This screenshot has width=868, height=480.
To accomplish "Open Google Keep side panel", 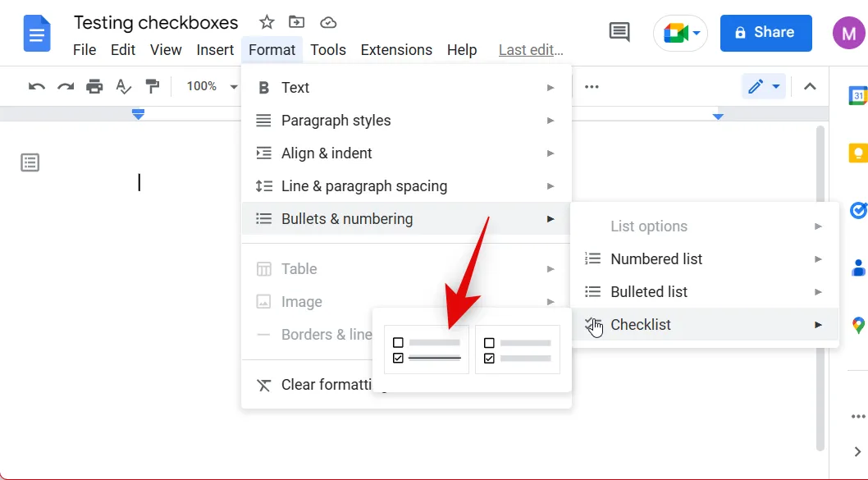I will [x=858, y=153].
